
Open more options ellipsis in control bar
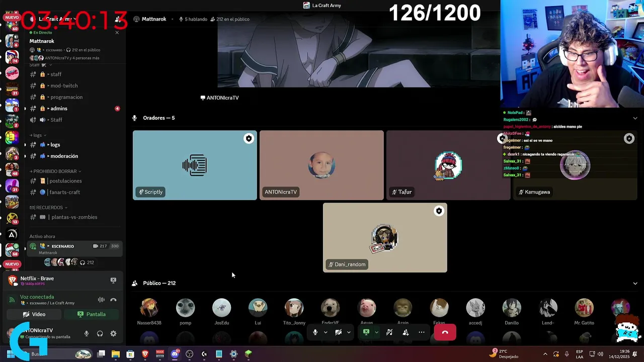[x=422, y=332]
